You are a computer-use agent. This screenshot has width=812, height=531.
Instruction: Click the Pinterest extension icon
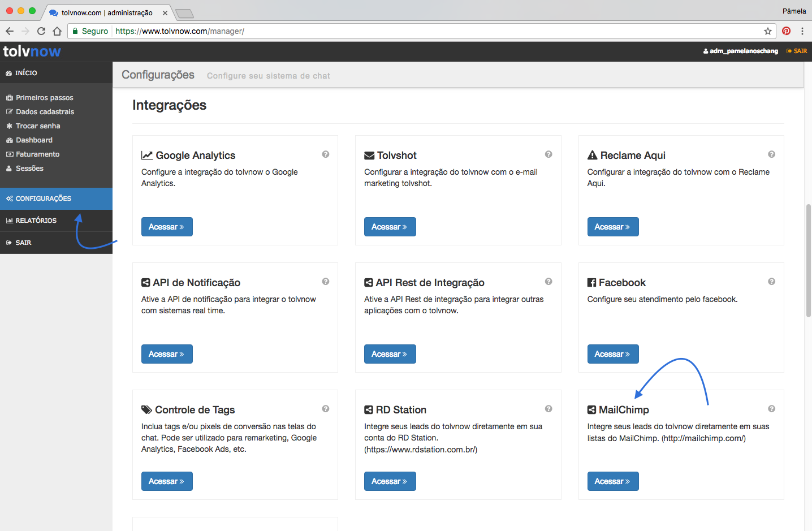pos(786,31)
